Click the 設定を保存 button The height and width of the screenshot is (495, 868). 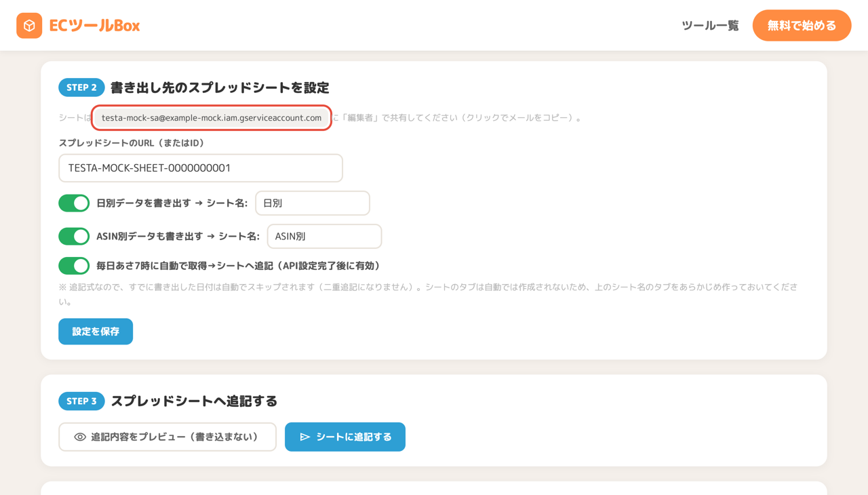96,332
